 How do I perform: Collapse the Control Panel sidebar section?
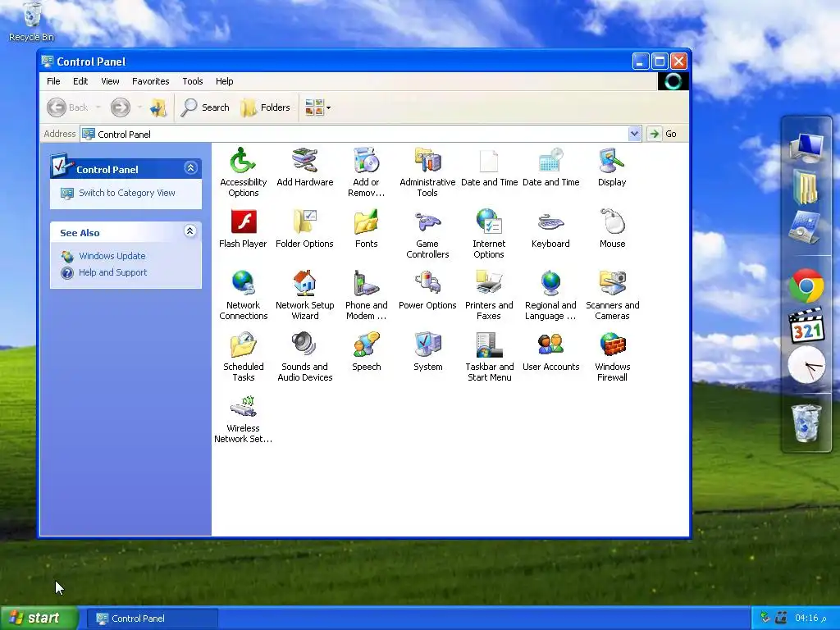coord(190,168)
